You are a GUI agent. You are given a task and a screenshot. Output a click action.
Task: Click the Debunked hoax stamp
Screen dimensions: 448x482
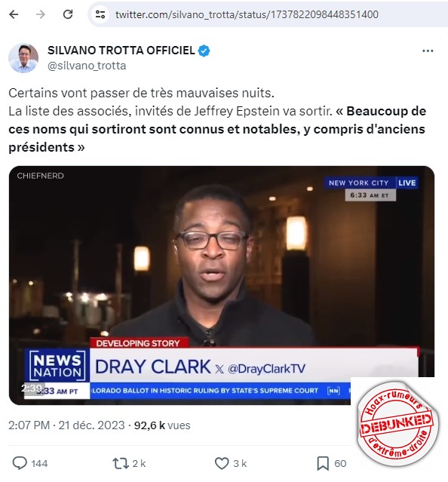tap(397, 424)
